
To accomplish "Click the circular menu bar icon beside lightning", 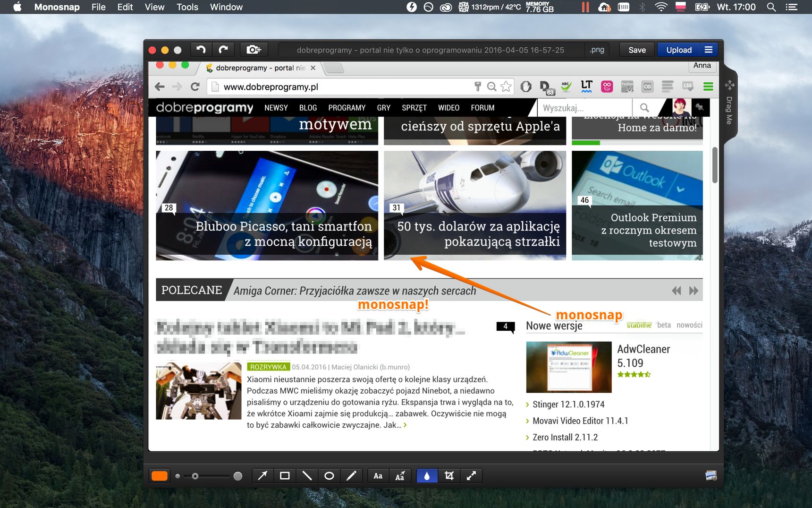I will pos(428,7).
